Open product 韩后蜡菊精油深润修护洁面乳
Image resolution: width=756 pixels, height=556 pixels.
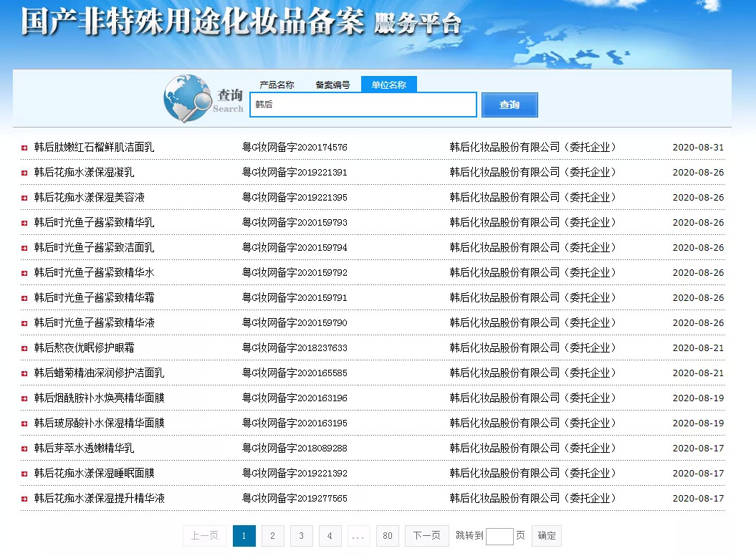tap(100, 373)
